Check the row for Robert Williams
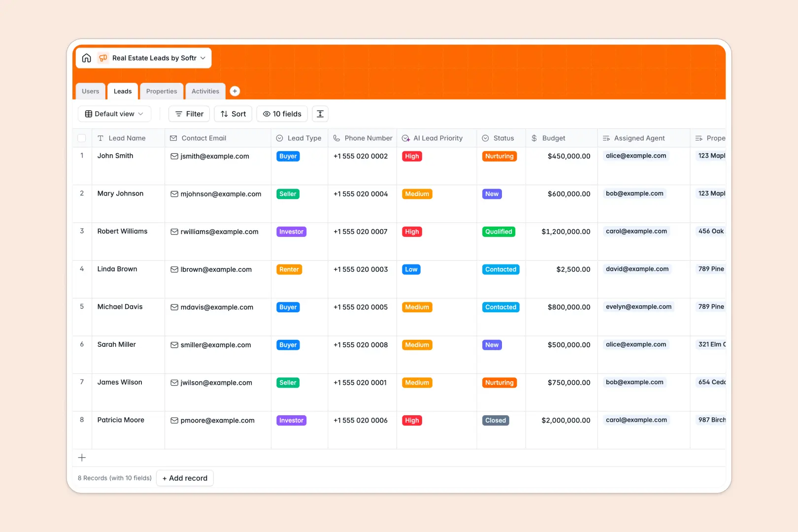 tap(82, 231)
